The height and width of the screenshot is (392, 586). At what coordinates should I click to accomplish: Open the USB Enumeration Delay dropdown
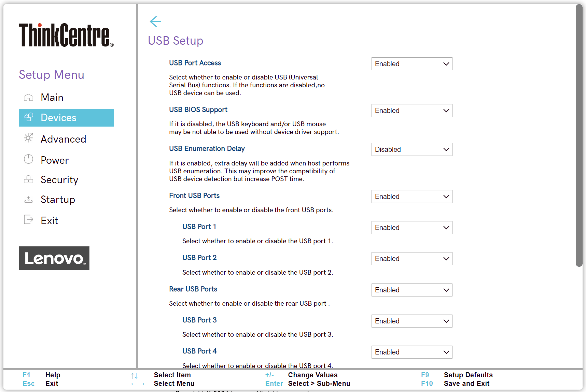point(412,149)
